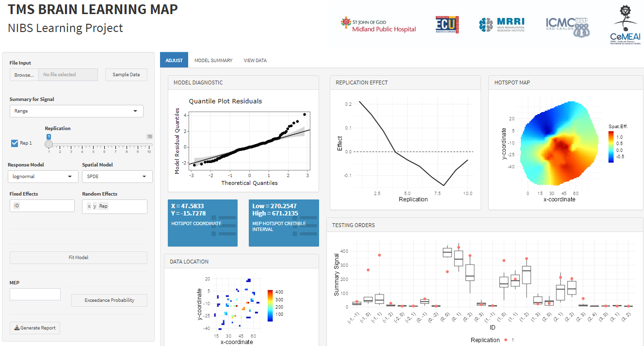Load the Sample Data
644x346 pixels.
coord(126,75)
